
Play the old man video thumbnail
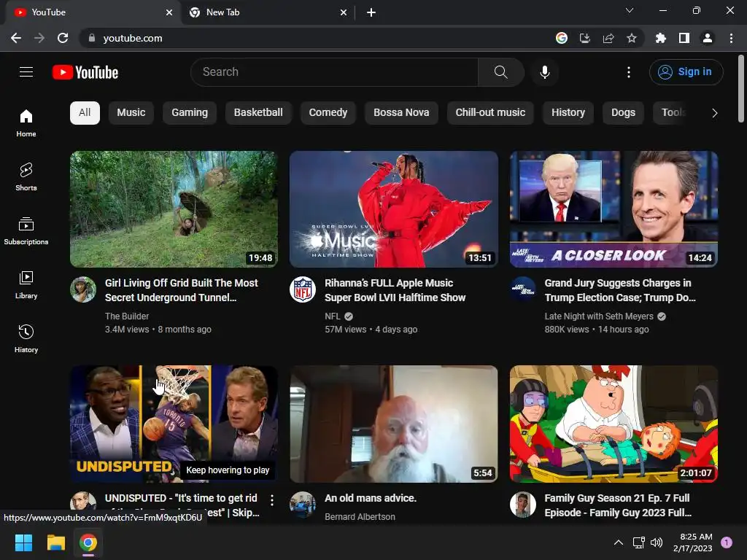pyautogui.click(x=394, y=424)
